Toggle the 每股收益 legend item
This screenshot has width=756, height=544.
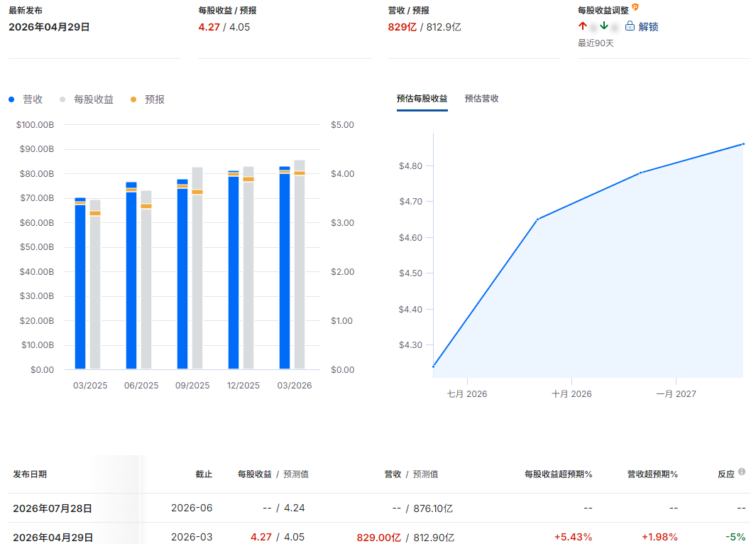click(x=87, y=99)
